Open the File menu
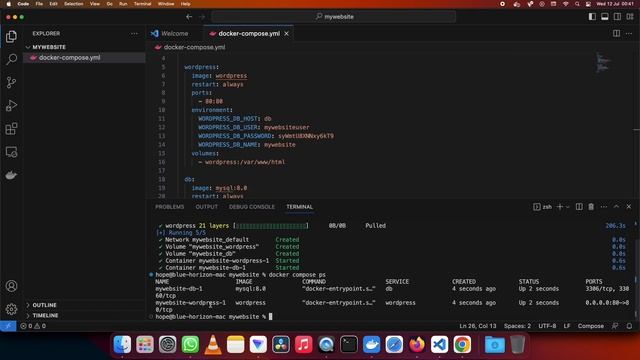This screenshot has height=360, width=640. pos(39,4)
